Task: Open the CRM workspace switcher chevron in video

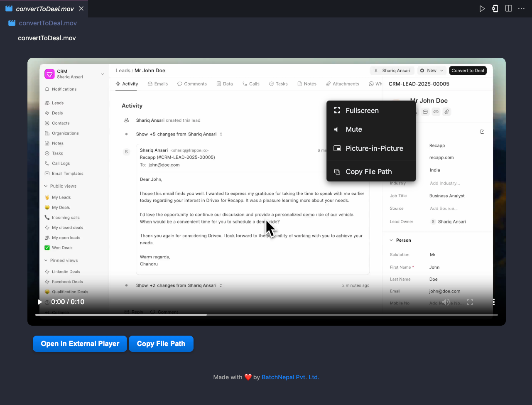Action: [x=103, y=74]
